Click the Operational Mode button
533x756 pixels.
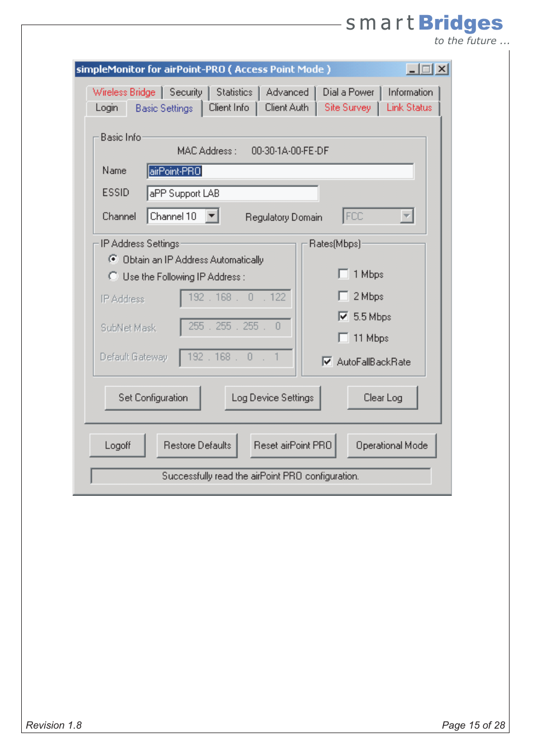coord(392,446)
